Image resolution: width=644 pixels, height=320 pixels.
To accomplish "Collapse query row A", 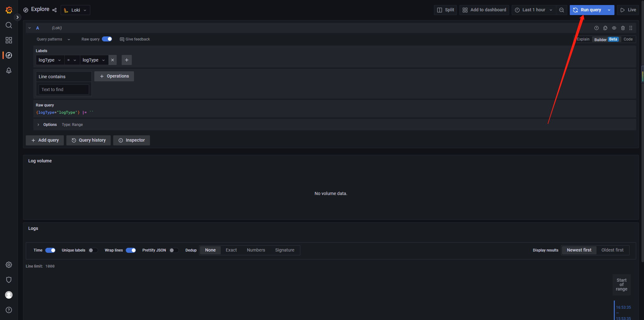I will [x=30, y=28].
